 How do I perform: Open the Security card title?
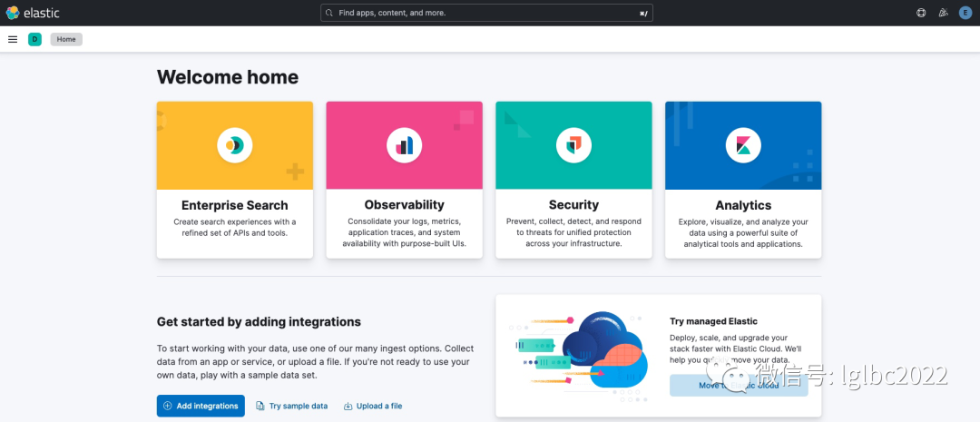(573, 205)
